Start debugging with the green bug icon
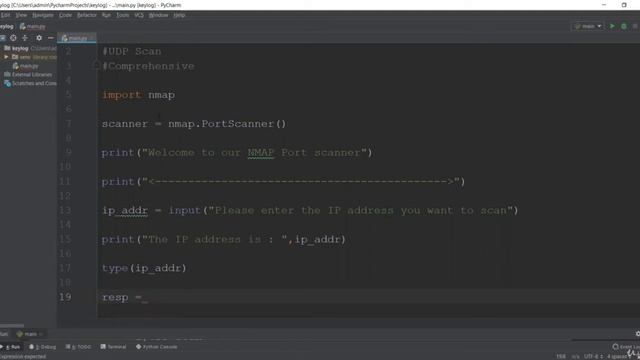 (x=624, y=26)
